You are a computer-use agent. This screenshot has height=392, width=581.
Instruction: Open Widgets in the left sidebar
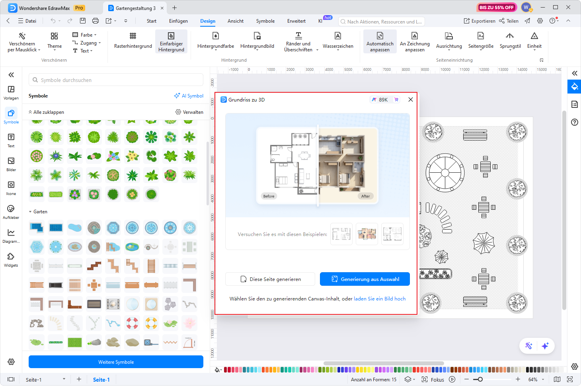coord(11,259)
